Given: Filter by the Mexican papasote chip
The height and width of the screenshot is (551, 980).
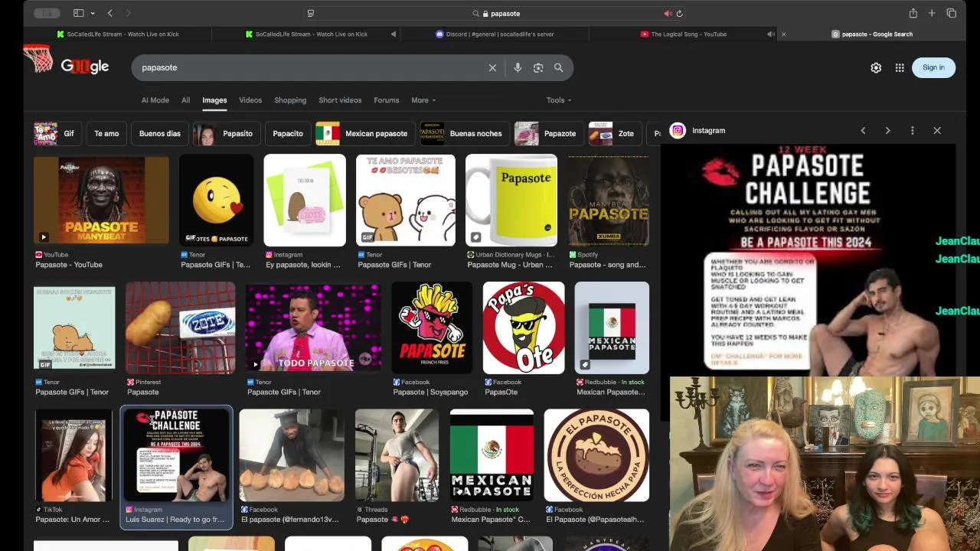Looking at the screenshot, I should 364,133.
